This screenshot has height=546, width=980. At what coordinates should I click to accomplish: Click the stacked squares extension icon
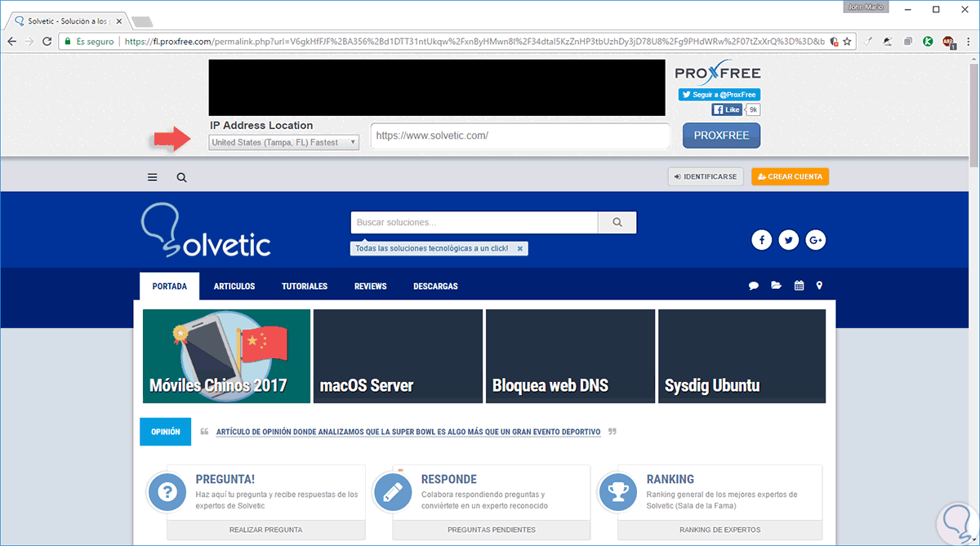click(x=908, y=41)
